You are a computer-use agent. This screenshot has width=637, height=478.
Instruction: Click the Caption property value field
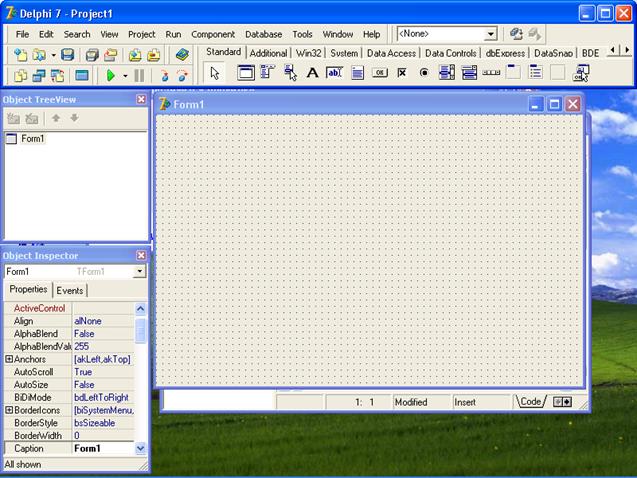(102, 449)
